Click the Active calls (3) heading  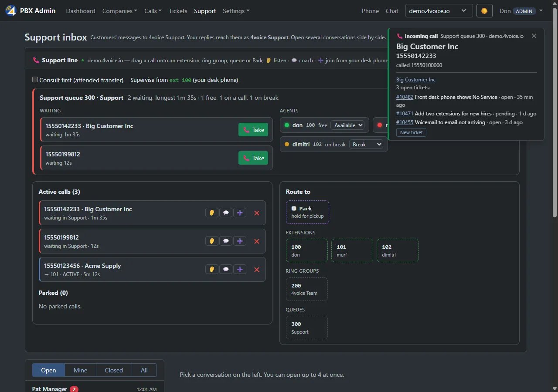(59, 192)
